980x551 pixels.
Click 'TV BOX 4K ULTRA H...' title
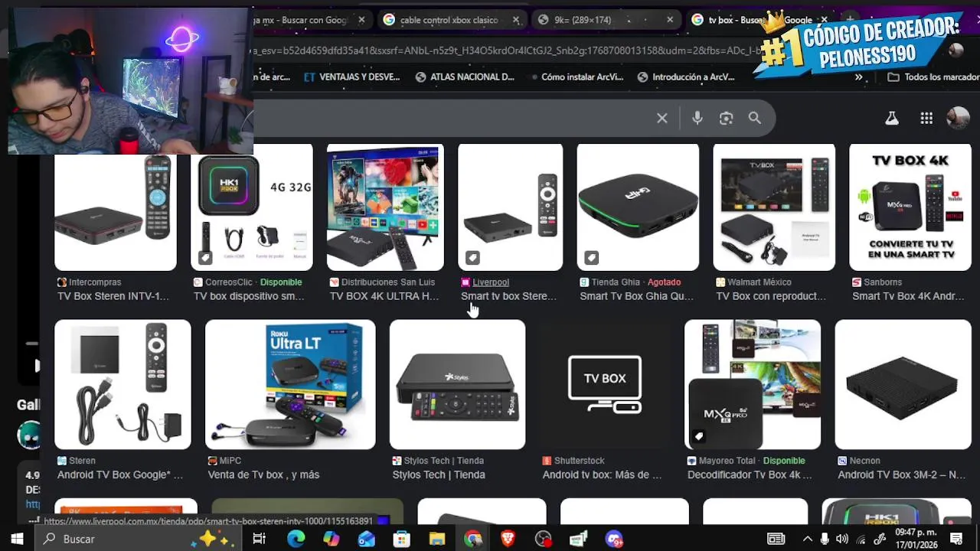click(384, 296)
